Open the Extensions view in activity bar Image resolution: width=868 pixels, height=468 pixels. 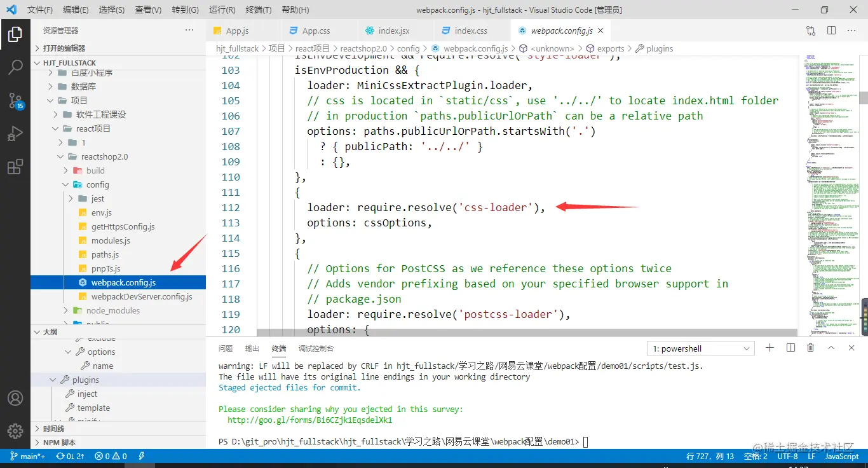15,167
